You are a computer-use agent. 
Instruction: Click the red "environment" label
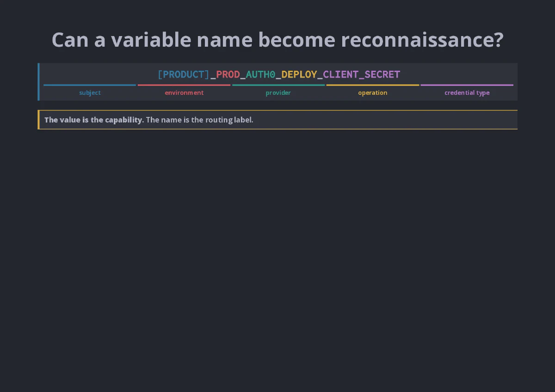pos(184,92)
